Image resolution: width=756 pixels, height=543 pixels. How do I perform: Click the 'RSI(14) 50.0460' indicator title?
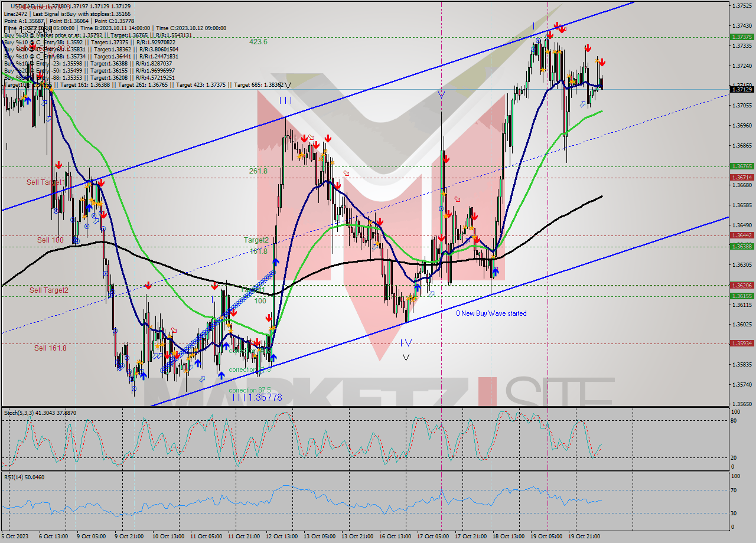tap(24, 477)
